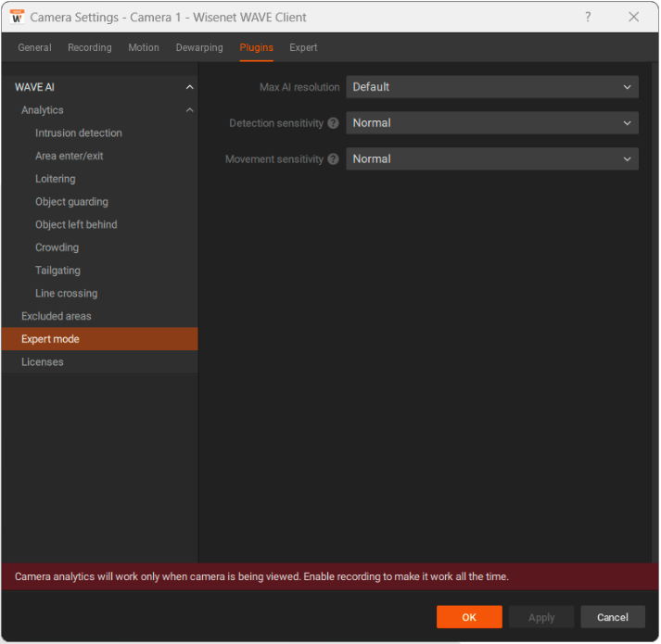Image resolution: width=661 pixels, height=644 pixels.
Task: Dismiss the dialog with Cancel
Action: (613, 617)
